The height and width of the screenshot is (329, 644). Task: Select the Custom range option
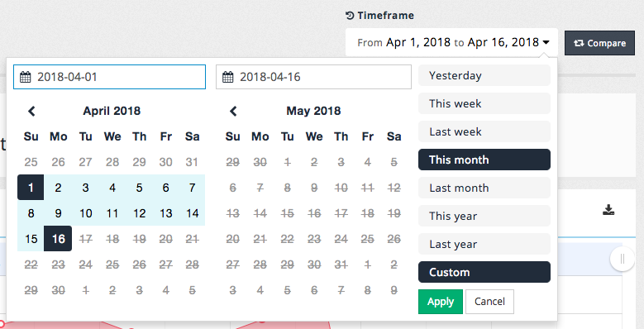[x=484, y=272]
